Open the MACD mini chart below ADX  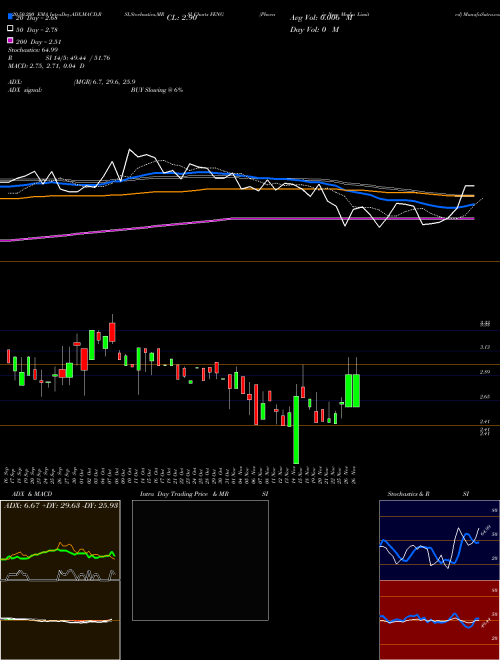(60, 620)
